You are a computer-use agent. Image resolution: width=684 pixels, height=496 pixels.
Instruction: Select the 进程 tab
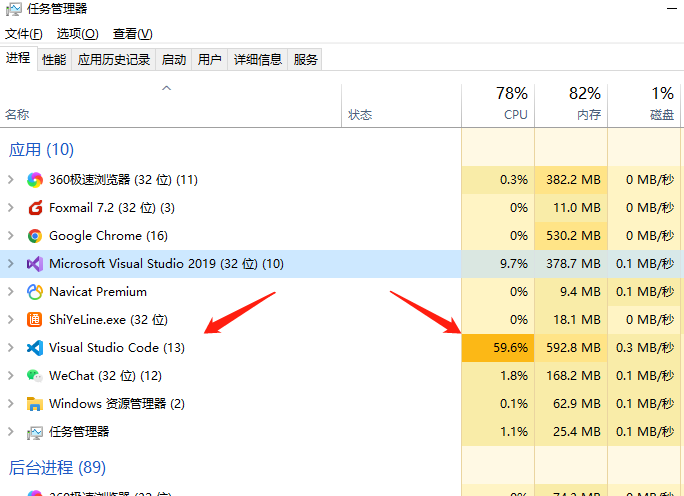coord(18,58)
